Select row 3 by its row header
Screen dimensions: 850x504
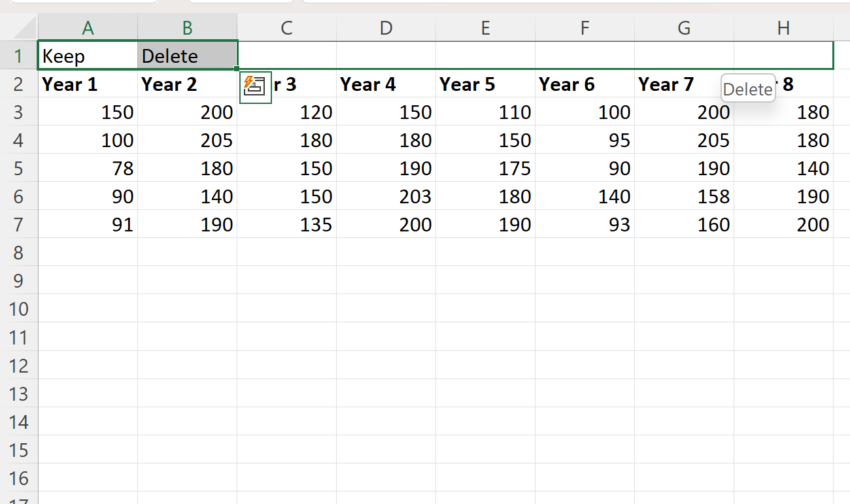tap(20, 112)
